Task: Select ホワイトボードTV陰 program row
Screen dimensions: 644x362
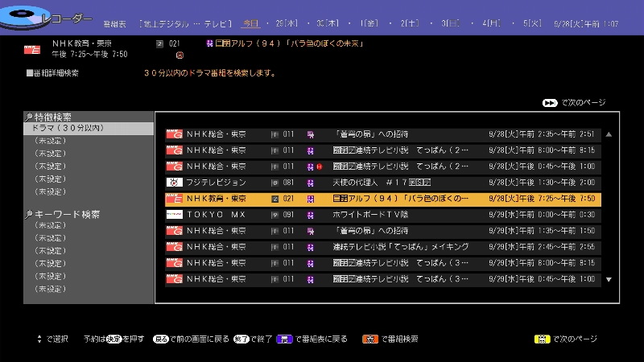Action: [x=382, y=215]
